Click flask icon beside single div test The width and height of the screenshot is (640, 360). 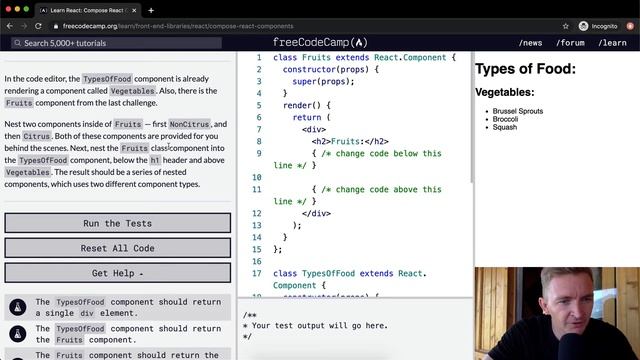pos(18,307)
